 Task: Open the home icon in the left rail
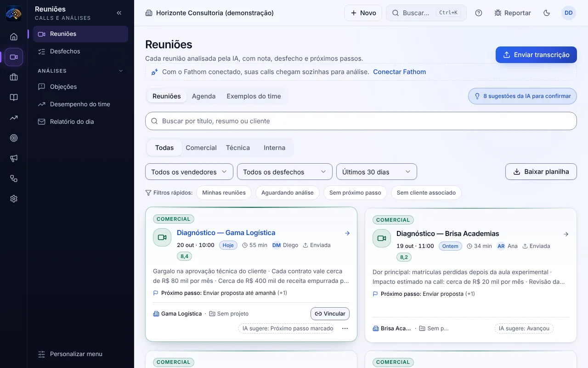coord(14,37)
